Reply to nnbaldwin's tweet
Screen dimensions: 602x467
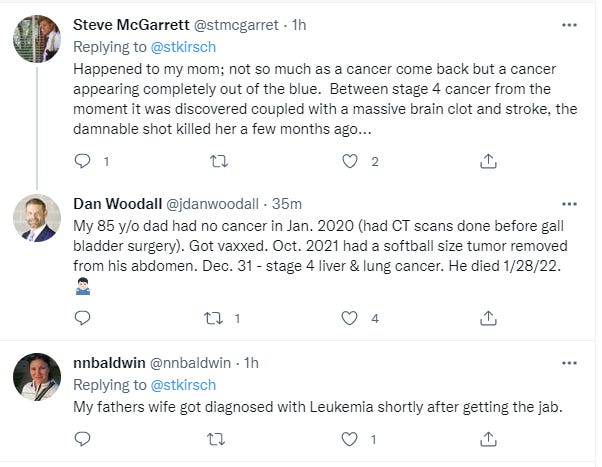pyautogui.click(x=83, y=438)
